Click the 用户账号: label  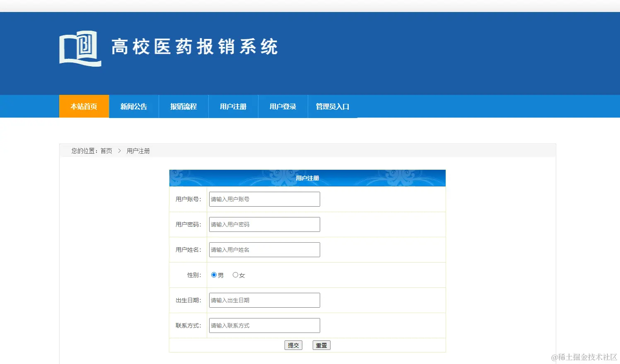click(188, 199)
